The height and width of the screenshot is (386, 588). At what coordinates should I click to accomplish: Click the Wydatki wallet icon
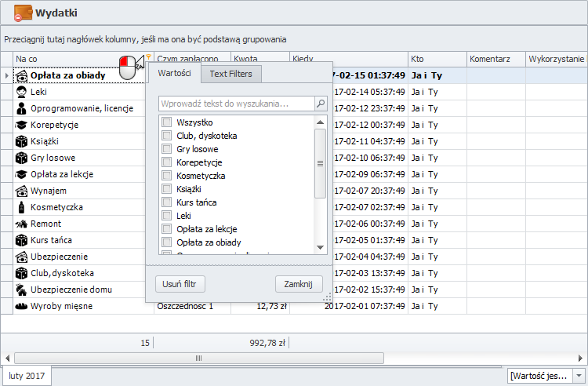click(x=23, y=13)
